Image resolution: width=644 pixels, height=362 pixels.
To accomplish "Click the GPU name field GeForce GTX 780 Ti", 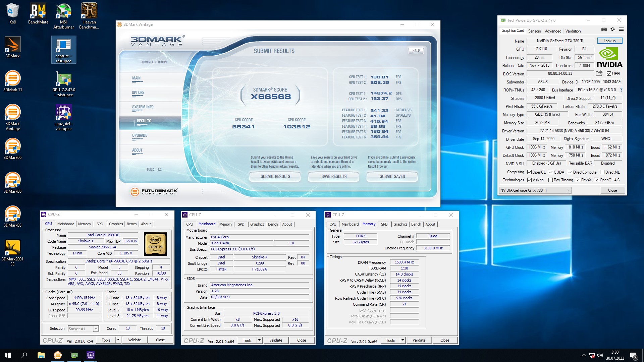I will (560, 41).
